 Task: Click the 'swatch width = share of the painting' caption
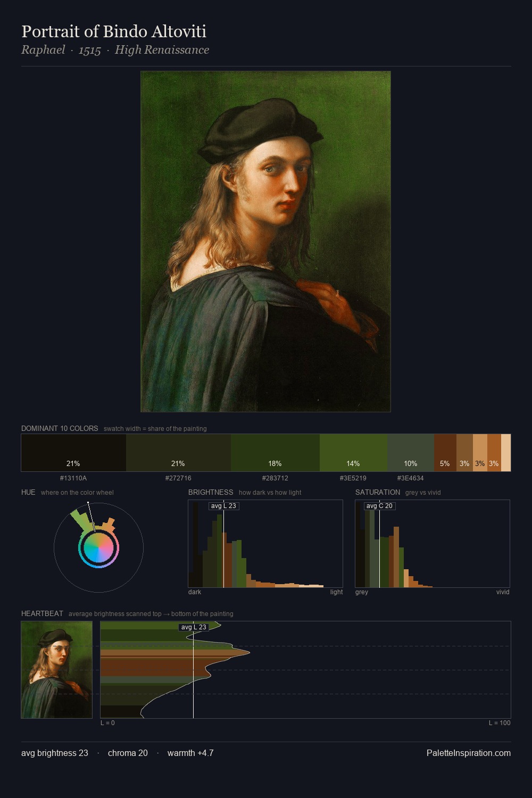pos(155,429)
